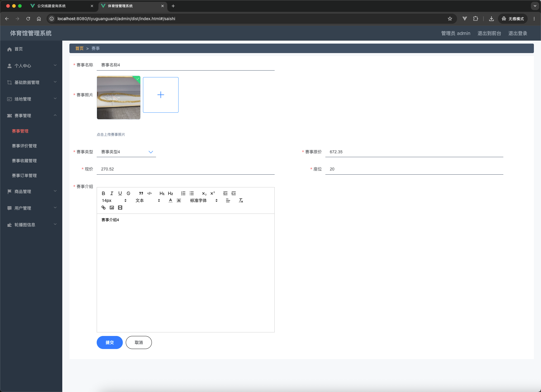The height and width of the screenshot is (392, 541).
Task: Click the uploaded 赛事照片 thumbnail
Action: click(x=119, y=98)
